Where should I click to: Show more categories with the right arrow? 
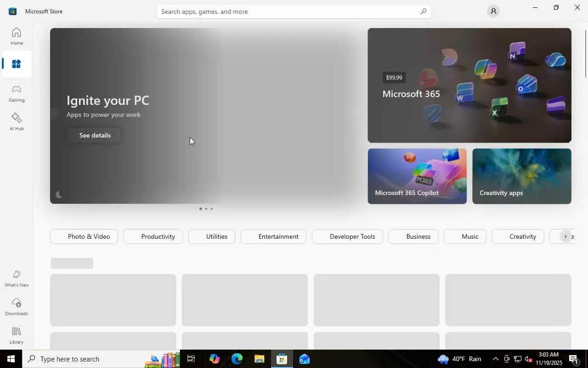(566, 236)
